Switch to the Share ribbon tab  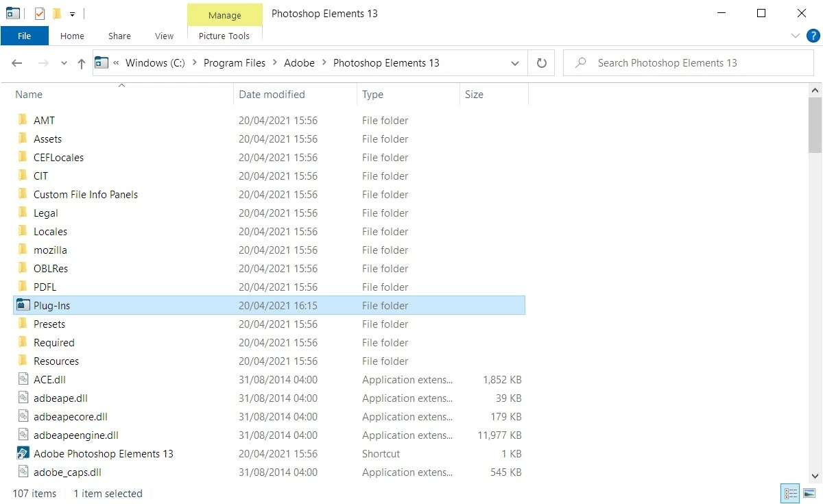[x=119, y=36]
